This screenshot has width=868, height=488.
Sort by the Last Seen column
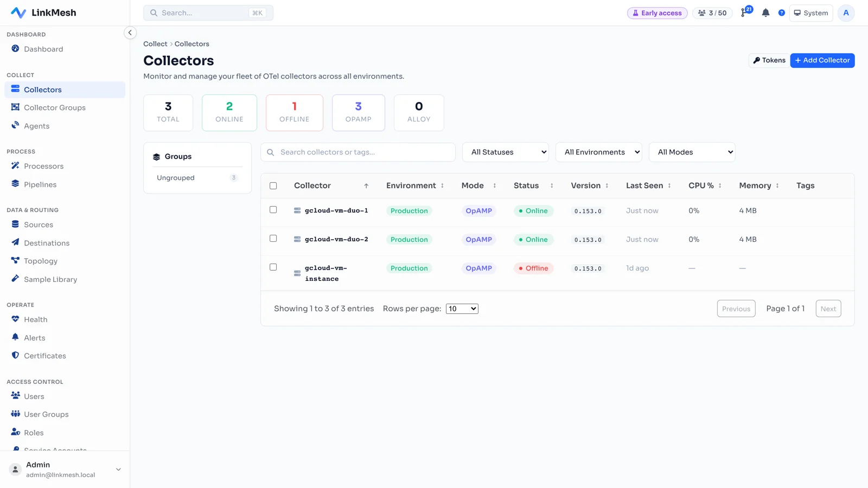click(648, 185)
